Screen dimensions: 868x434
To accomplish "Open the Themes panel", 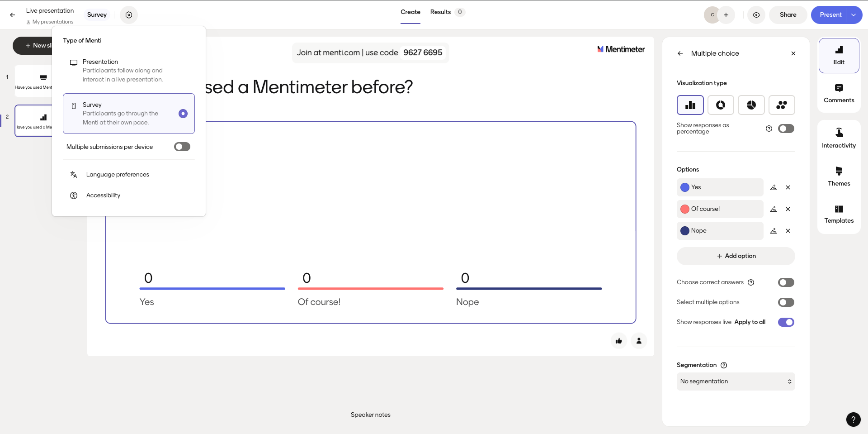I will click(x=839, y=176).
